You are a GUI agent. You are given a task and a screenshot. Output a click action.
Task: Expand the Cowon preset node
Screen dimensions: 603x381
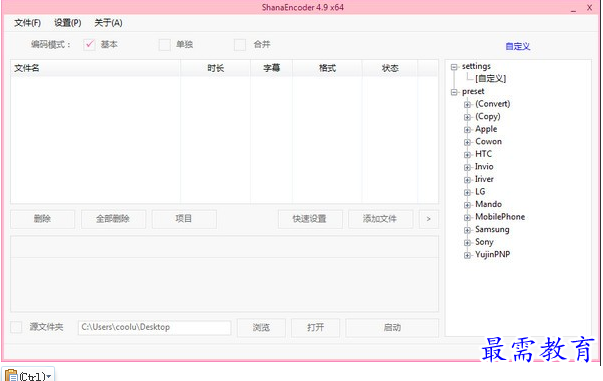467,142
